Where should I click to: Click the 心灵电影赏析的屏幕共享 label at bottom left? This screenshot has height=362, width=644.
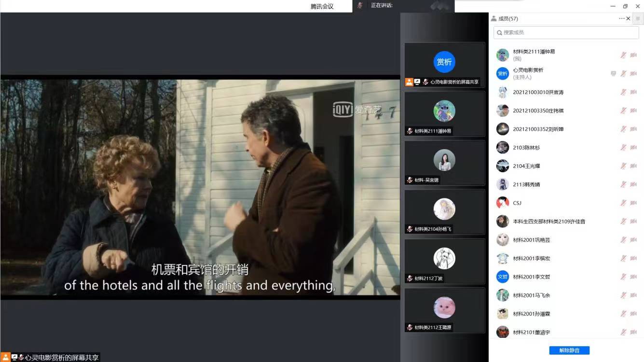point(62,358)
